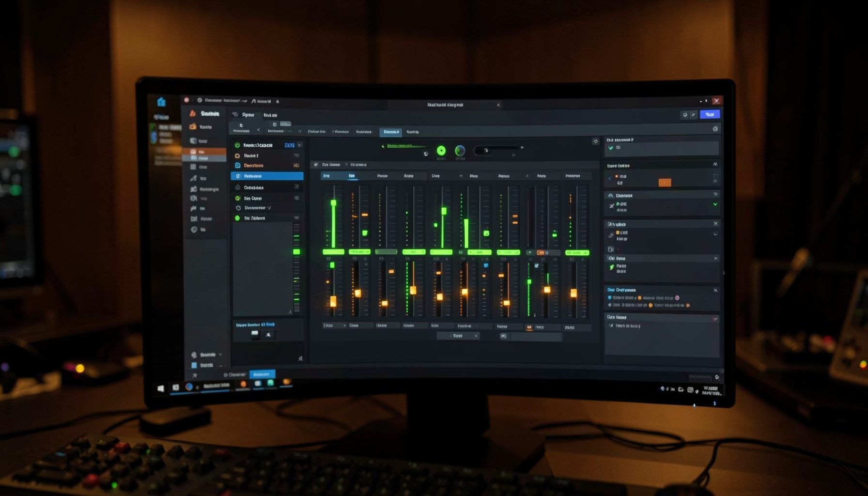Click the gear icon at the app's bottom-right corner
The width and height of the screenshot is (868, 496).
[x=717, y=377]
